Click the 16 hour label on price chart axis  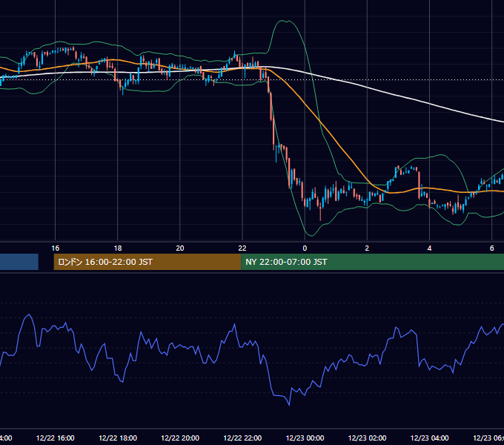coord(56,248)
